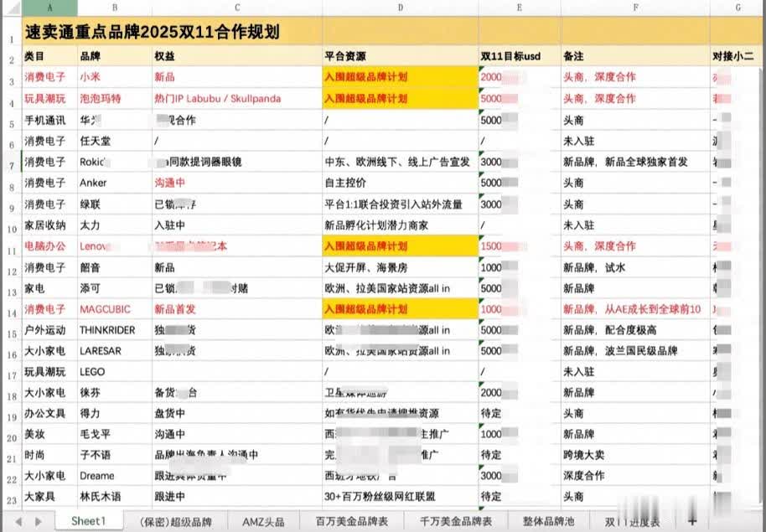This screenshot has width=766, height=532.
Task: Select column D header
Action: coord(401,8)
